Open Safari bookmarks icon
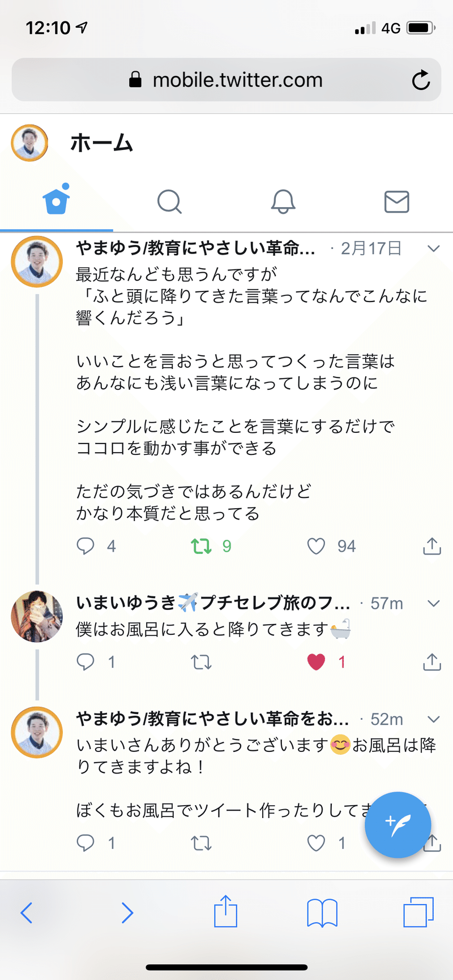 (x=322, y=912)
